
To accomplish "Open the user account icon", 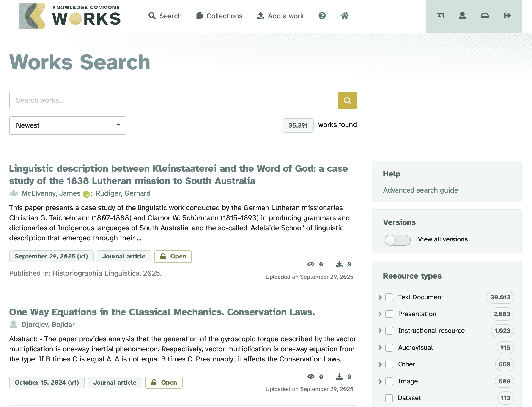I will click(462, 16).
